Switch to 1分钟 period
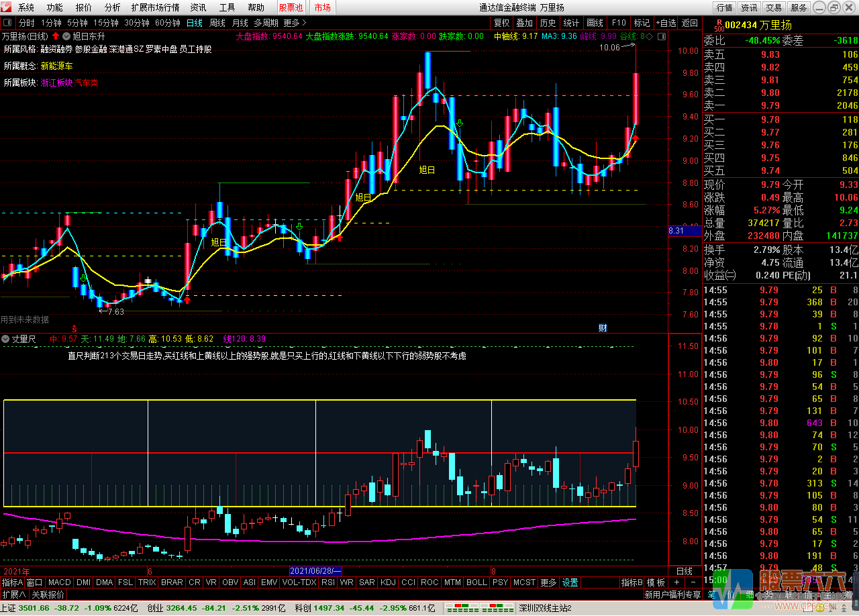 tap(51, 23)
